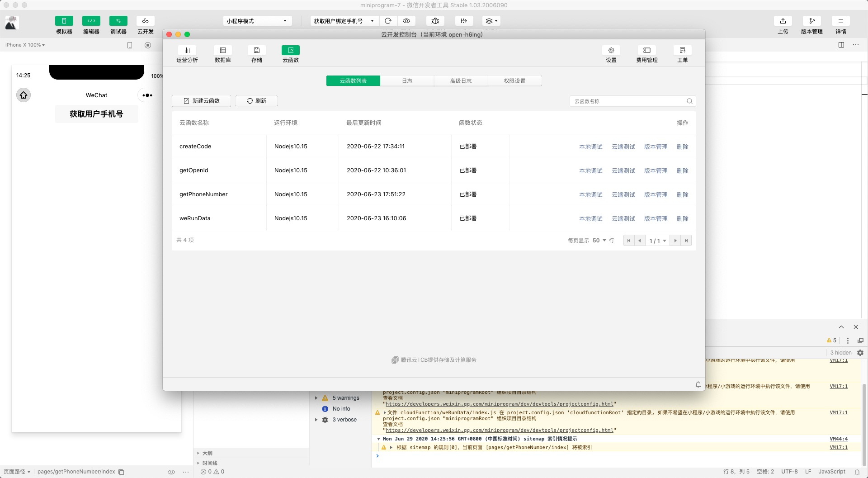The width and height of the screenshot is (868, 478).
Task: Open the 存储 storage tab
Action: point(257,54)
